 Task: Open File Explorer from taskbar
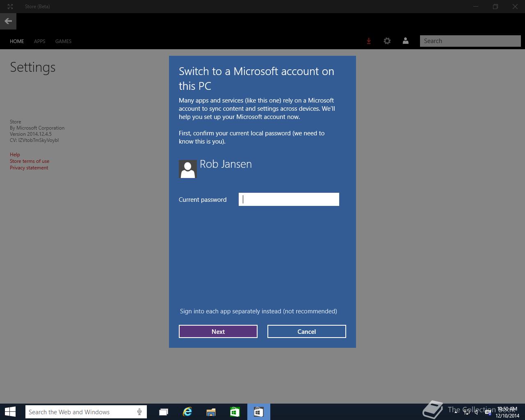point(211,412)
